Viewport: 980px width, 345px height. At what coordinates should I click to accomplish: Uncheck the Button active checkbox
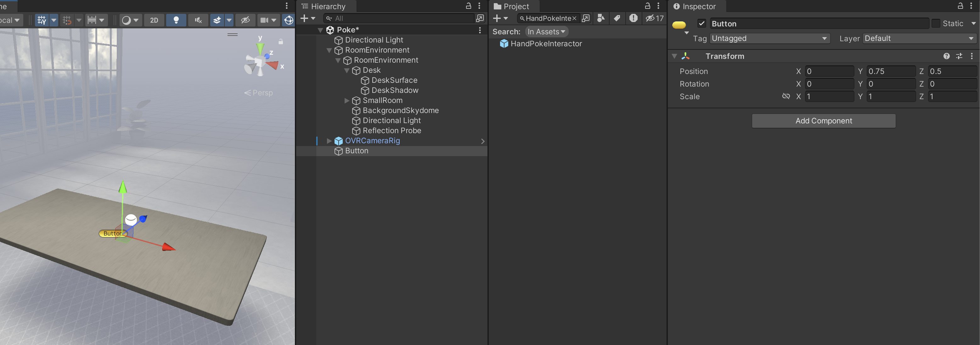tap(701, 24)
